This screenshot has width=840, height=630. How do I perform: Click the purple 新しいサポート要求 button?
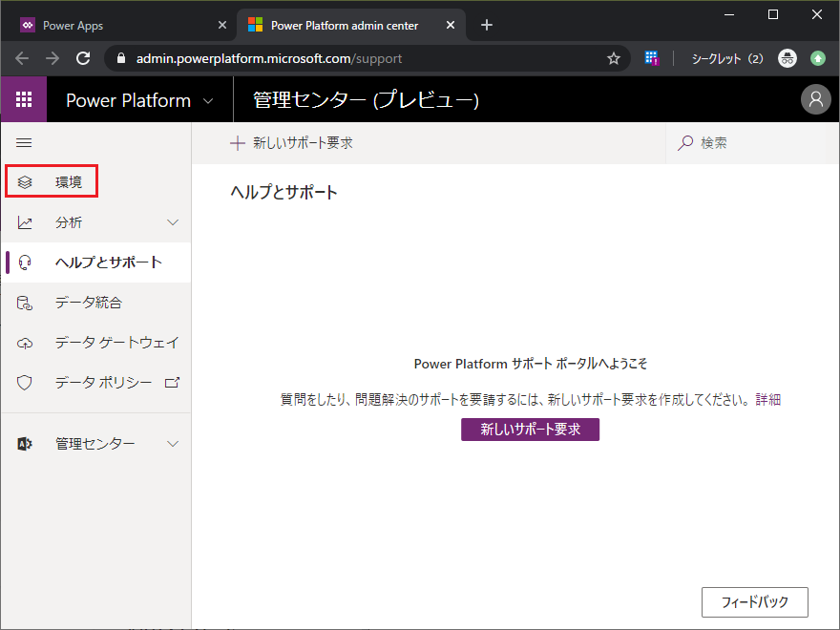click(530, 430)
